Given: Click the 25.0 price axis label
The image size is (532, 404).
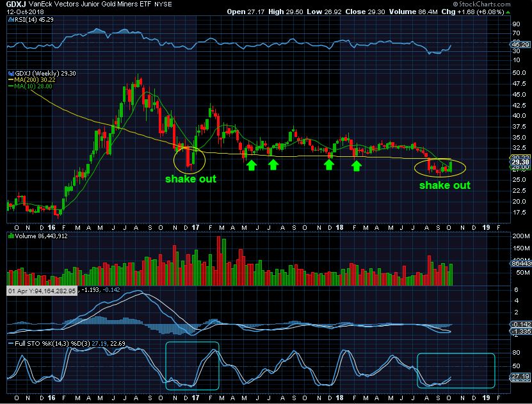Looking at the screenshot, I should [519, 180].
